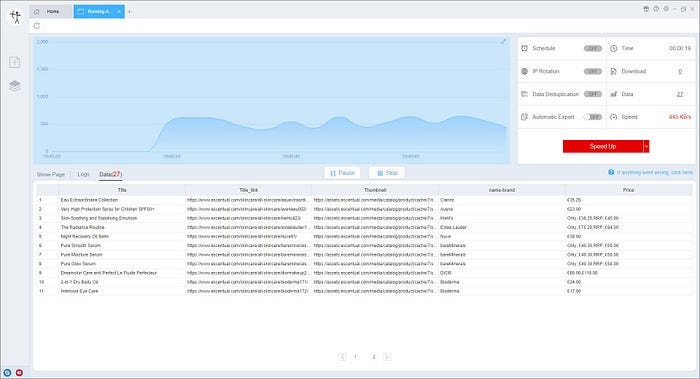Click the Speed value 443 KB/s

point(679,117)
